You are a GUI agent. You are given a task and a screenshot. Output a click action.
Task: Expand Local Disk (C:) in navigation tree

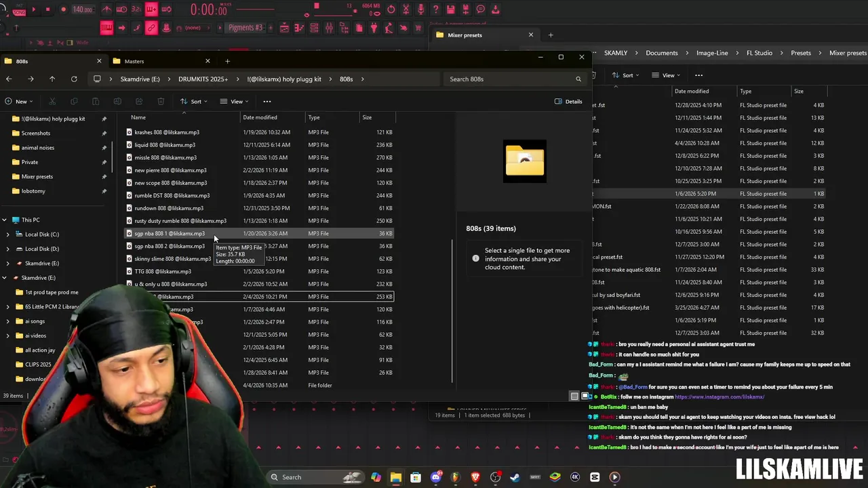pyautogui.click(x=8, y=235)
